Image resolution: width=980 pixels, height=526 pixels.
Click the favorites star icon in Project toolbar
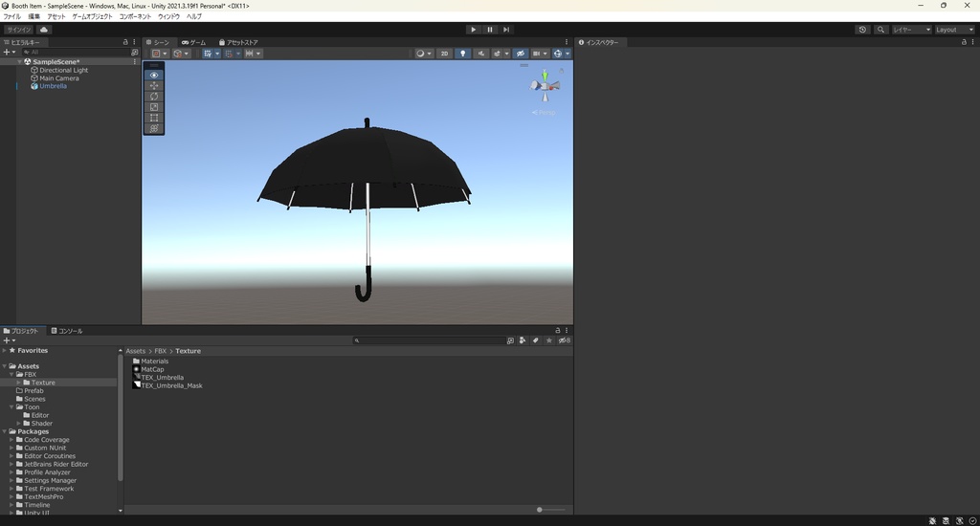tap(548, 340)
